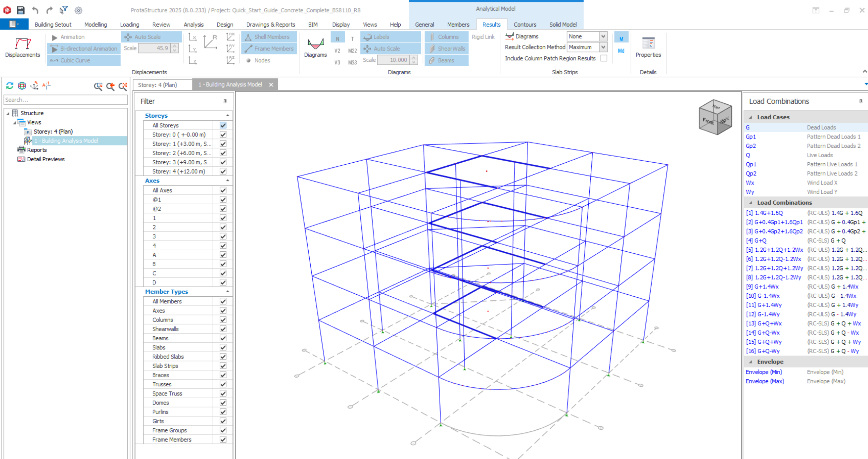The height and width of the screenshot is (459, 868).
Task: Open the Analysis menu
Action: point(193,25)
